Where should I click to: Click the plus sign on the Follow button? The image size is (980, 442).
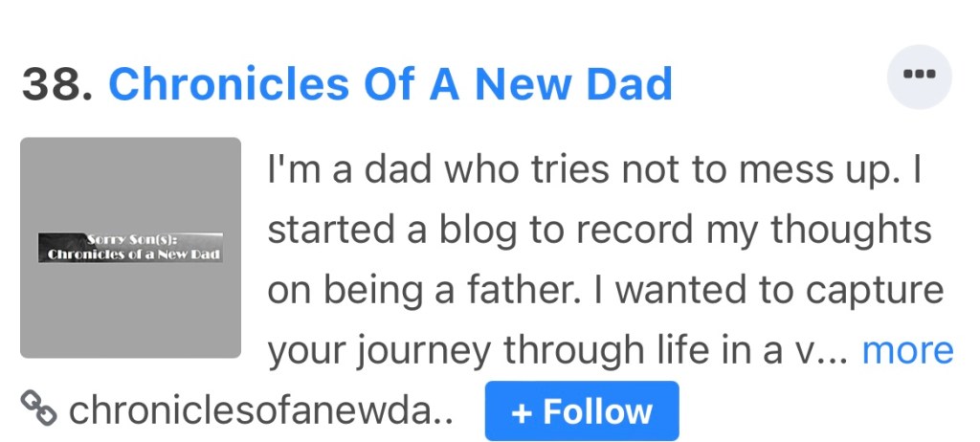[x=522, y=412]
